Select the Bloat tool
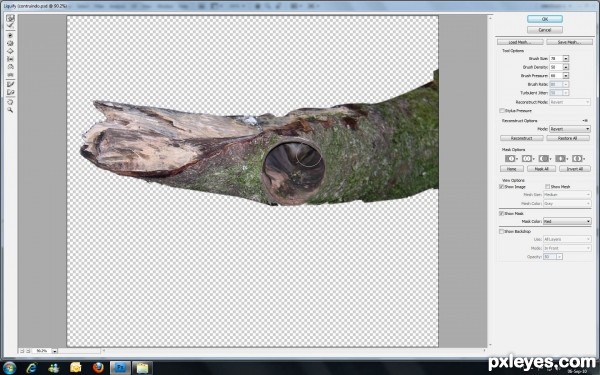 10,51
